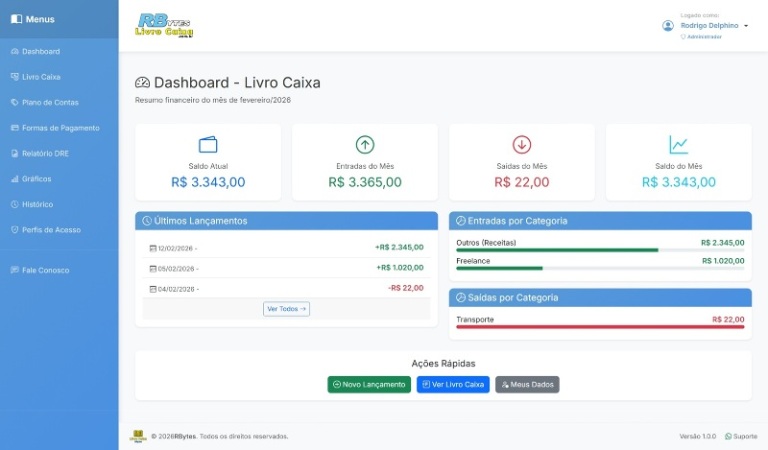
Task: Click the +R$ 2.345,00 entry amount
Action: (x=399, y=247)
